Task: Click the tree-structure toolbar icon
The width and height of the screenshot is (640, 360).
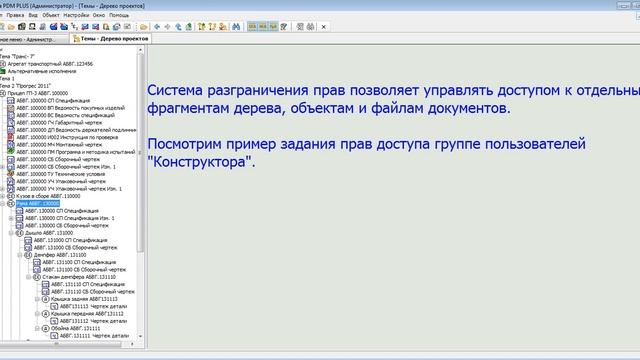Action: [74, 27]
